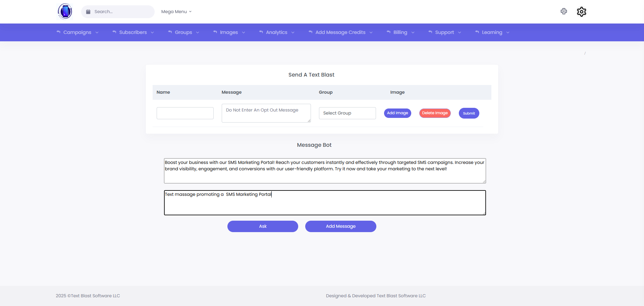Submit the text blast form

pyautogui.click(x=469, y=113)
